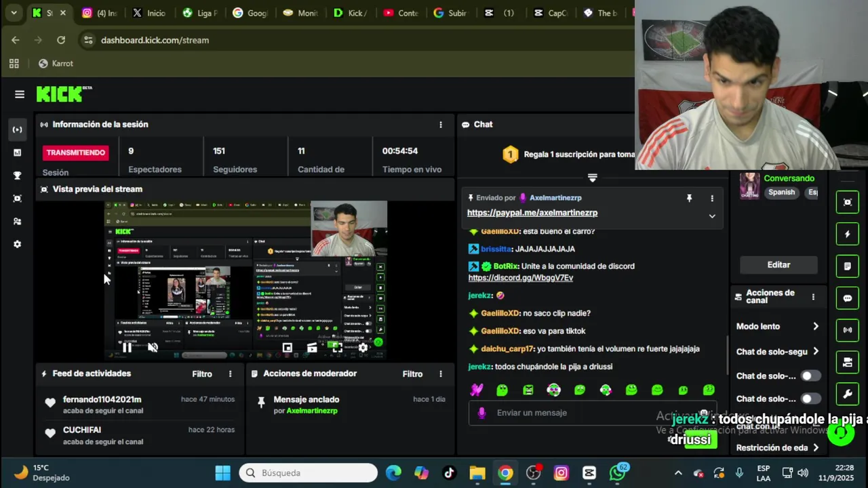Viewport: 868px width, 488px height.
Task: Toggle the second Chat de solo switch
Action: click(810, 399)
